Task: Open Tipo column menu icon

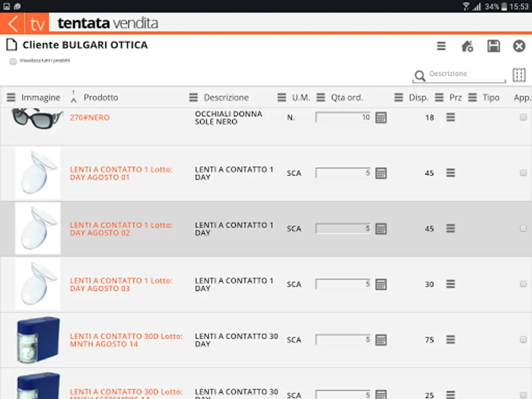Action: [x=473, y=98]
